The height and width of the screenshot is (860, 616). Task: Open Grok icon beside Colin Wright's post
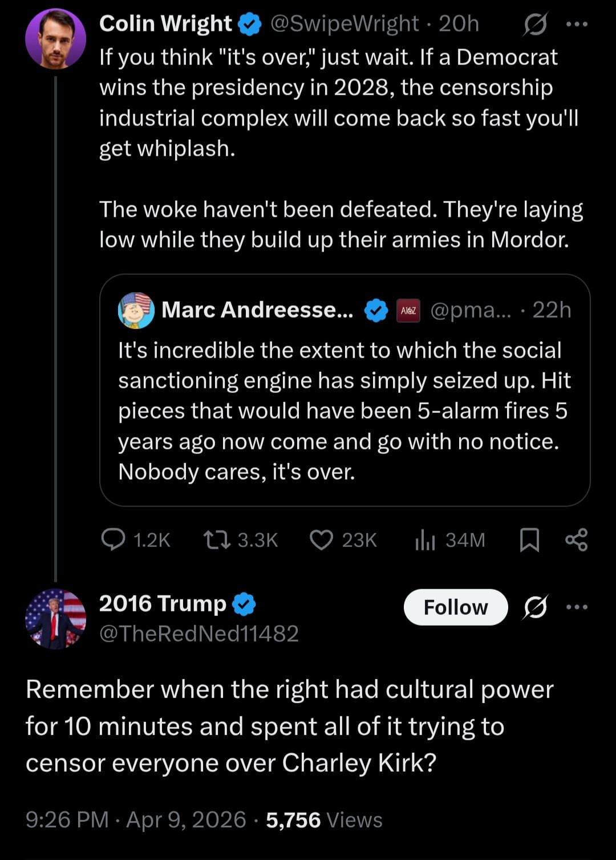[x=535, y=25]
